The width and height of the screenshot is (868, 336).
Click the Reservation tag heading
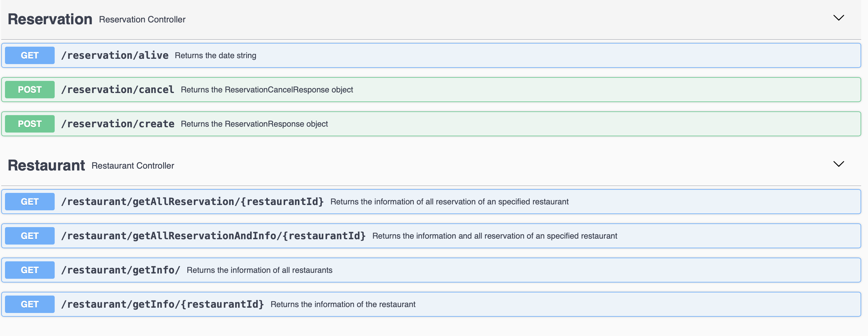50,19
